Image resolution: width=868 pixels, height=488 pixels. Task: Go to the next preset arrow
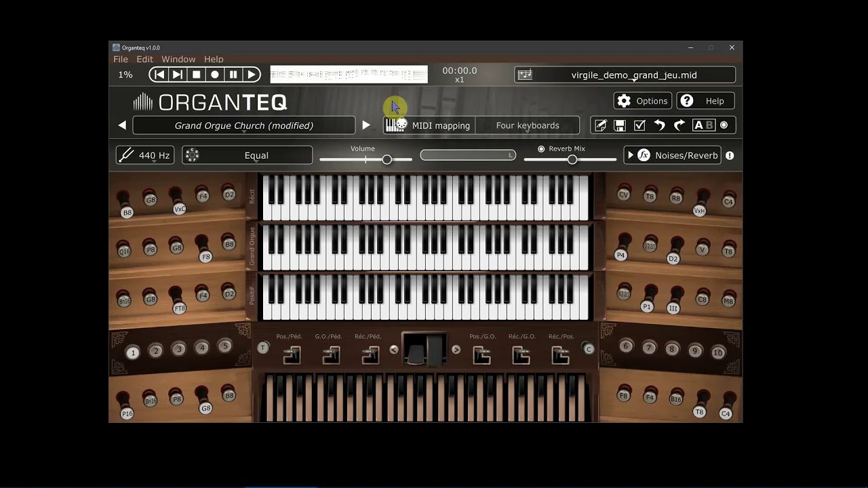click(x=366, y=125)
